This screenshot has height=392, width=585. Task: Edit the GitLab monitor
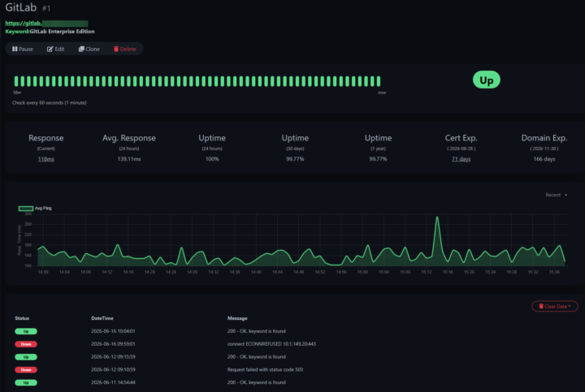(x=55, y=49)
